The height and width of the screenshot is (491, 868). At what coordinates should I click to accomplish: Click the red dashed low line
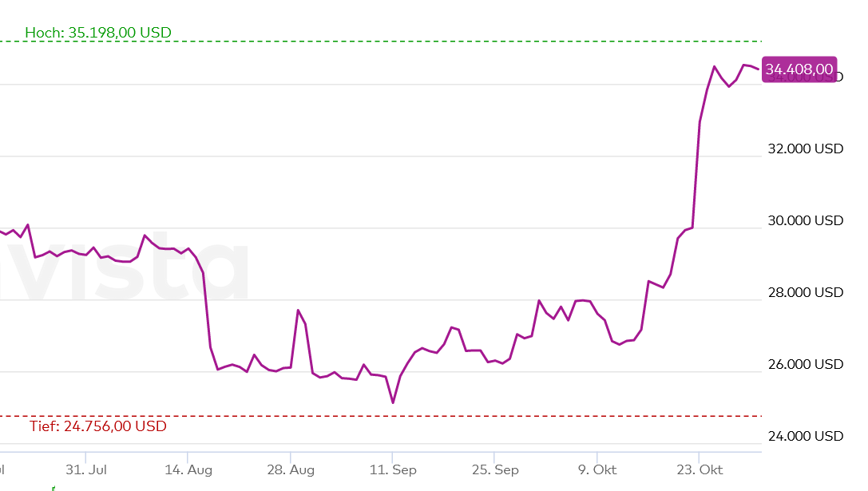(x=479, y=416)
